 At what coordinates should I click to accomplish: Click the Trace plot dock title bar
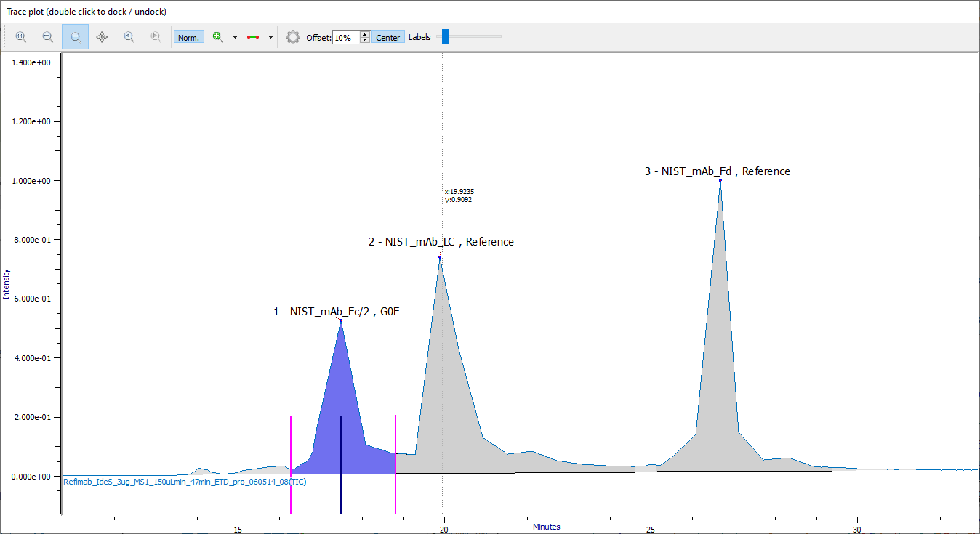[490, 12]
